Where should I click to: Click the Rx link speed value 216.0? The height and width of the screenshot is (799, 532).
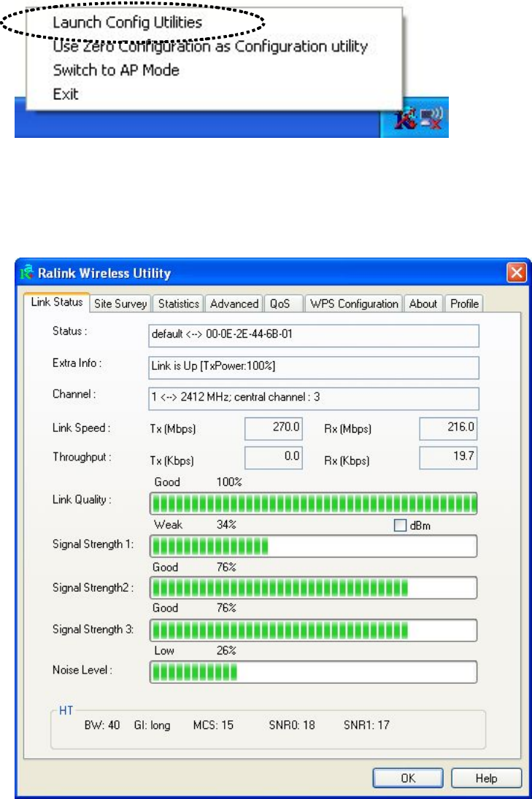[448, 428]
